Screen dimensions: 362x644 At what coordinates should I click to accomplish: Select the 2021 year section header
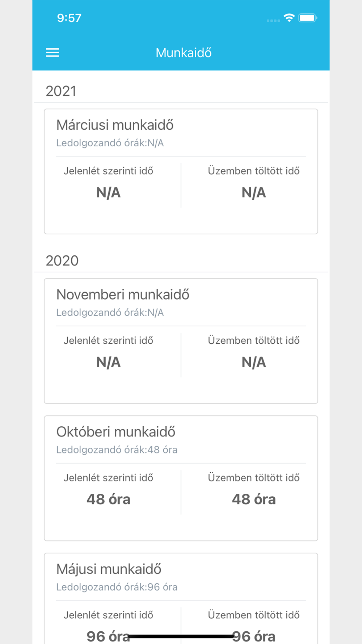[61, 91]
